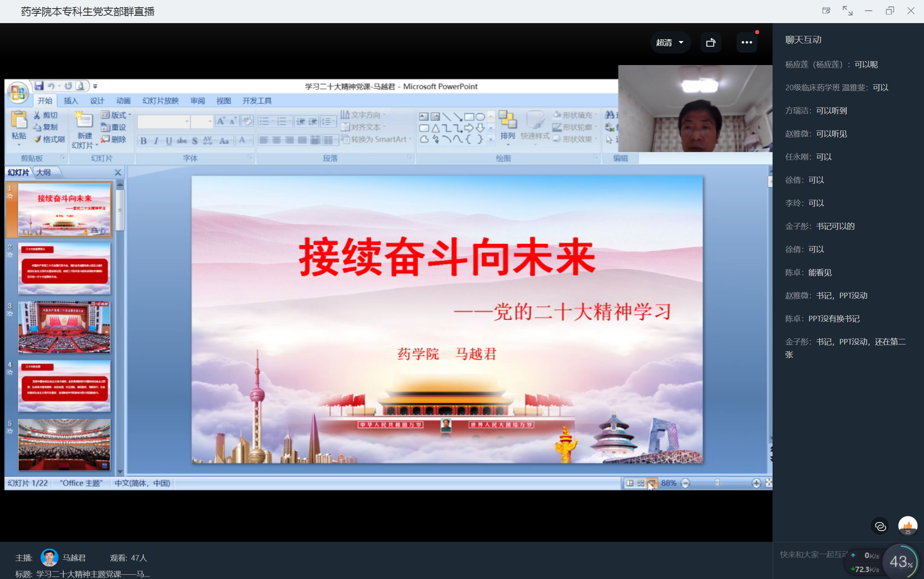924x579 pixels.
Task: Select slide 3 thumbnail in slides pane
Action: [x=64, y=327]
